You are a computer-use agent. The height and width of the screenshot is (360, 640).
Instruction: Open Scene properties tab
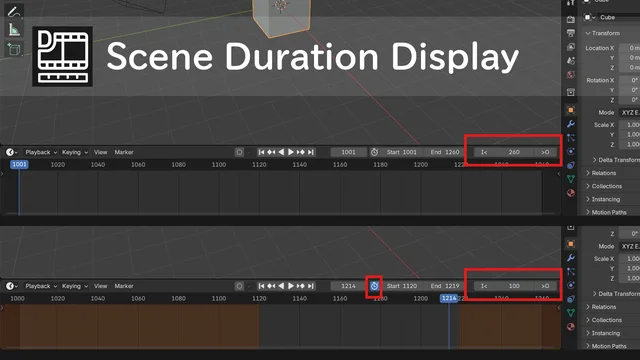tap(571, 61)
